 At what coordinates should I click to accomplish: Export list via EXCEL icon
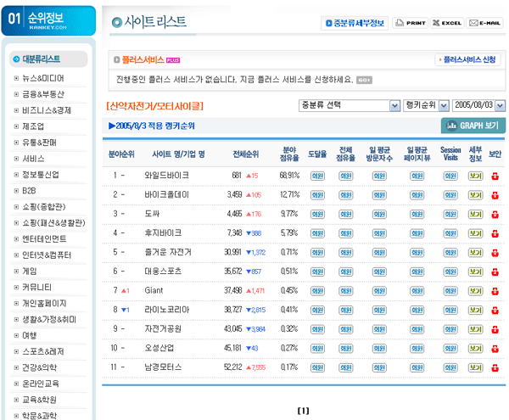click(447, 23)
